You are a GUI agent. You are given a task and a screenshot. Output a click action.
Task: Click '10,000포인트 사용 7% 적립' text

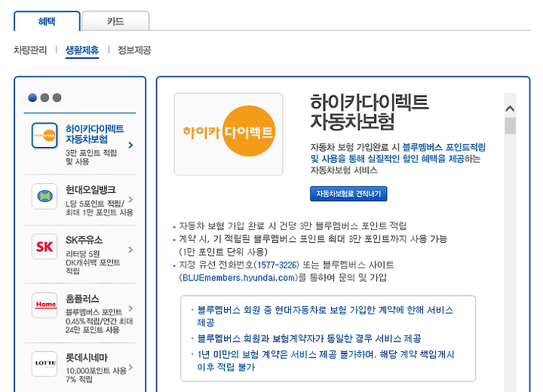pos(97,375)
